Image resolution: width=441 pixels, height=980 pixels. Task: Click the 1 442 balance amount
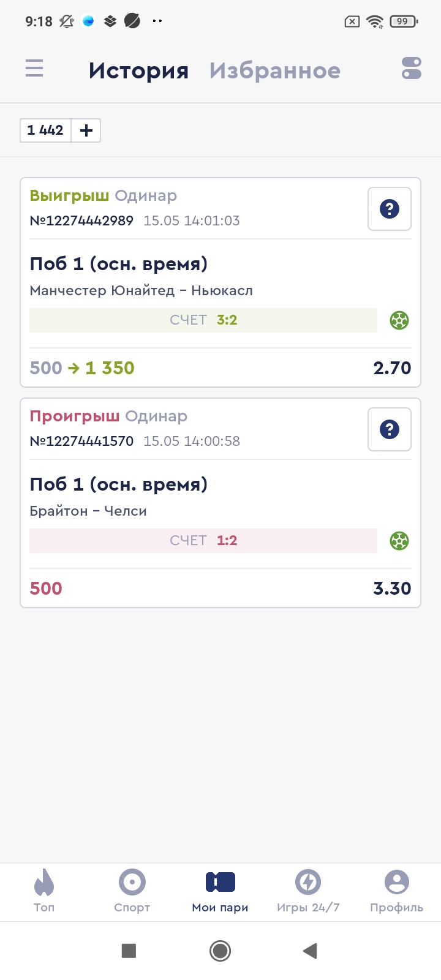pos(45,130)
